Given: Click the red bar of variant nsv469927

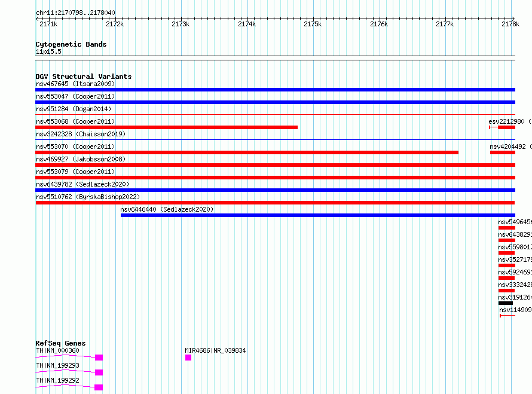Looking at the screenshot, I should [275, 165].
